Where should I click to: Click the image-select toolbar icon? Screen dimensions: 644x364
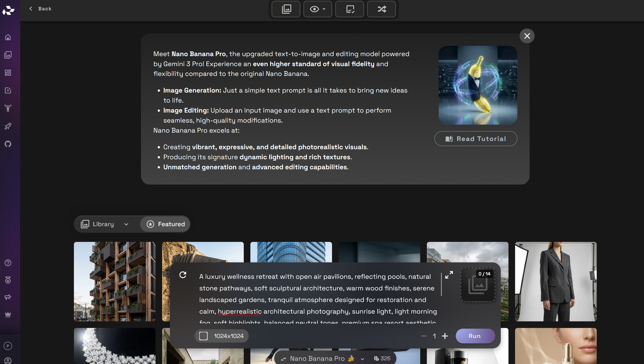click(x=349, y=9)
